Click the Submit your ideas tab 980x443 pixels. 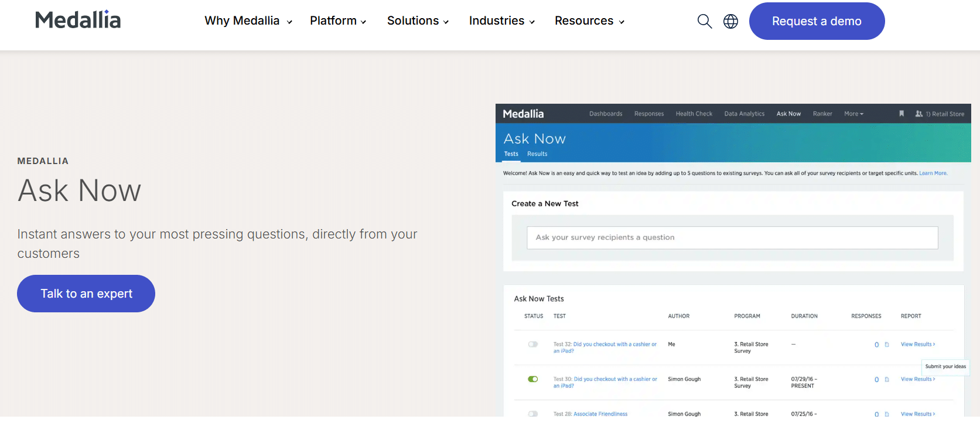[x=945, y=367]
